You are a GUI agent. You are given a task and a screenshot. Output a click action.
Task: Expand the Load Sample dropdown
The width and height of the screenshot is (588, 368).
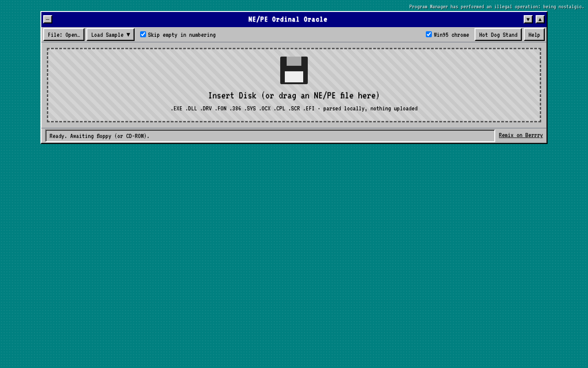coord(110,34)
